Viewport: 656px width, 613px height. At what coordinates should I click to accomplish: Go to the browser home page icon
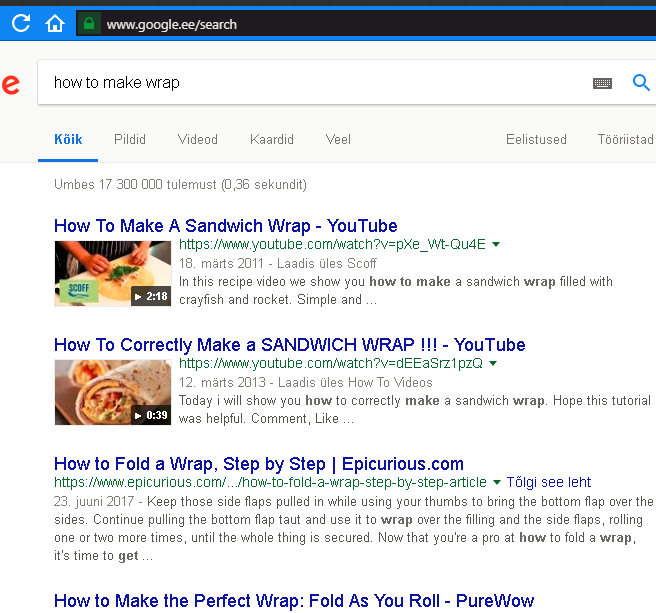tap(55, 23)
